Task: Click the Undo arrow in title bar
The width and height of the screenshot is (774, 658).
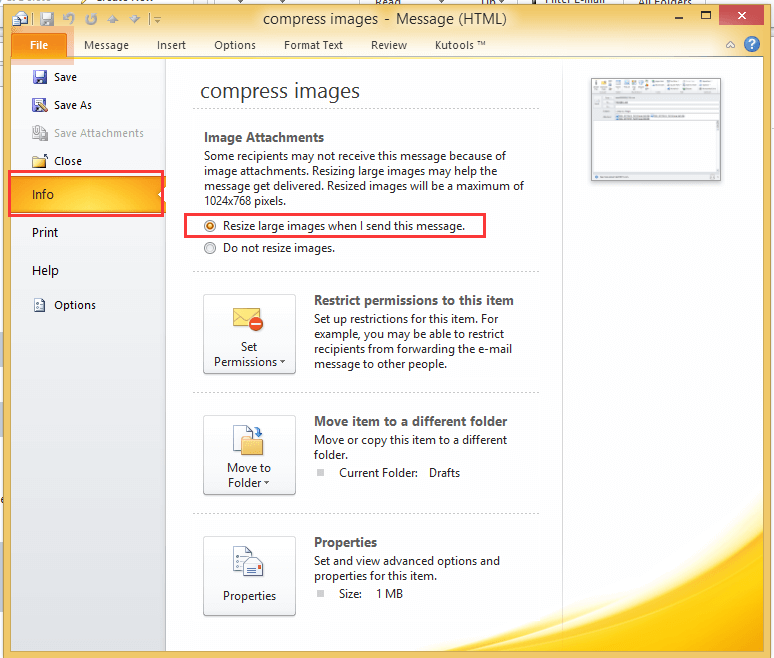Action: (69, 19)
